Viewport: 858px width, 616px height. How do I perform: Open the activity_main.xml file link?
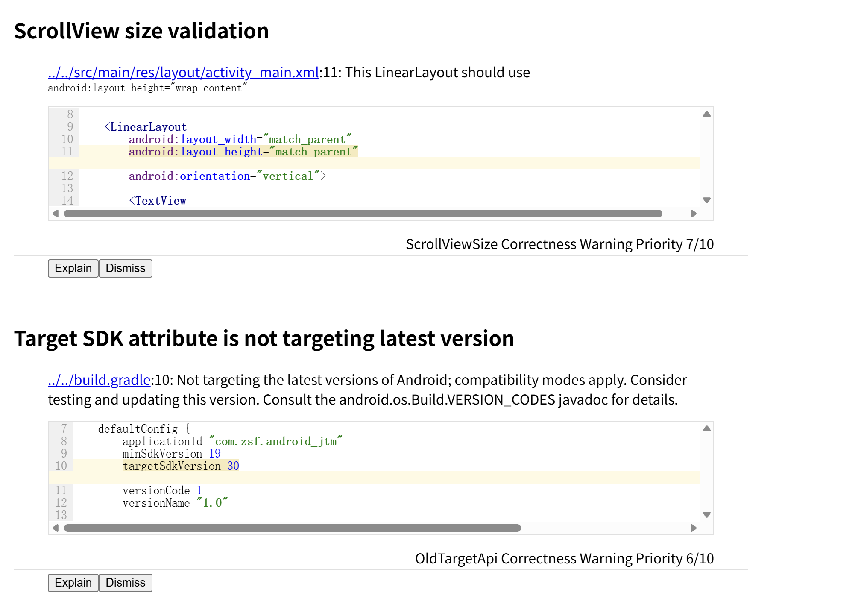[x=183, y=73]
